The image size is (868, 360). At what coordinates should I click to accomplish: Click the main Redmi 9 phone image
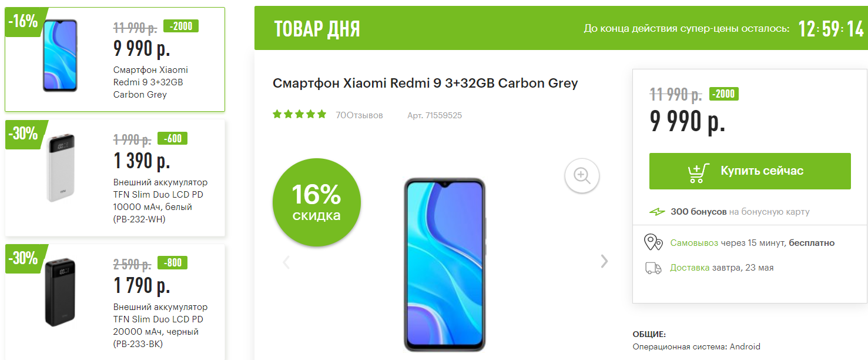(444, 265)
